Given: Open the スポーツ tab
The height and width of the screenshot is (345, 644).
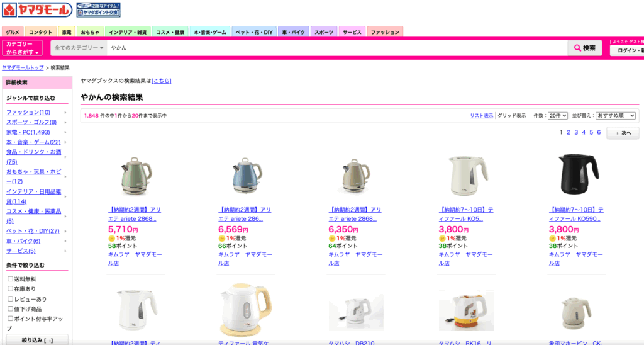Looking at the screenshot, I should click(x=324, y=32).
